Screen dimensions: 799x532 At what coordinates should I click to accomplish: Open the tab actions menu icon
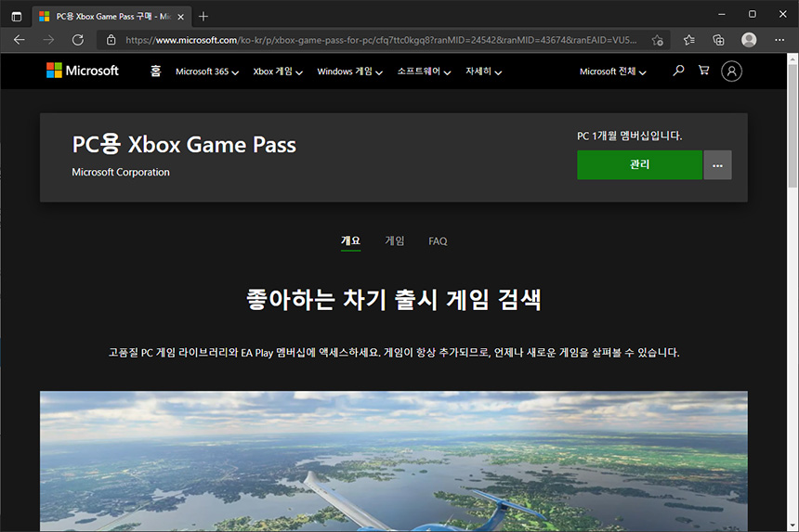tap(17, 17)
